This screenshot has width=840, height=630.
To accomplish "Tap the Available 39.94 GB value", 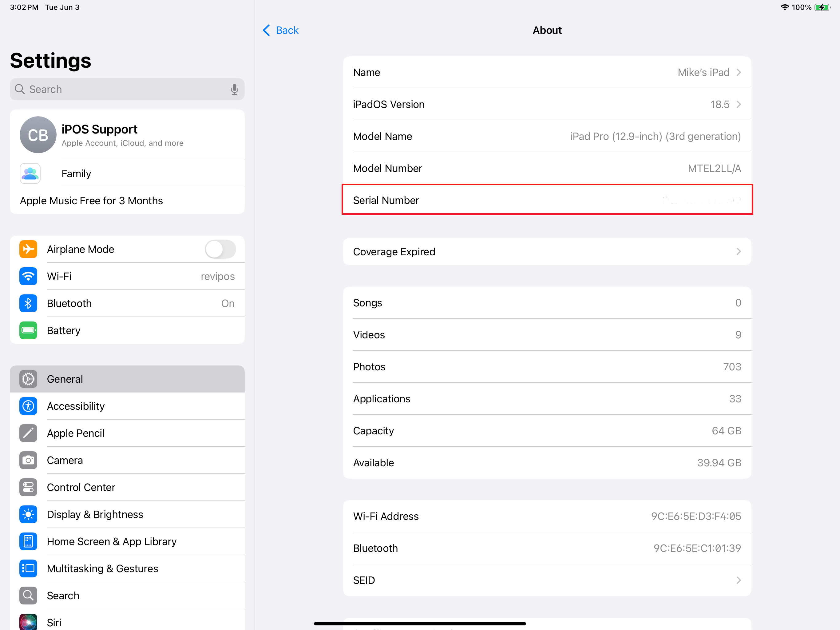I will (x=719, y=463).
